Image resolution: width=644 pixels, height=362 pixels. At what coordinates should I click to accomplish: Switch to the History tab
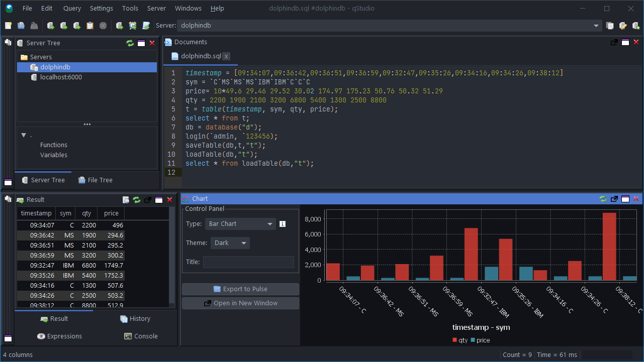135,319
